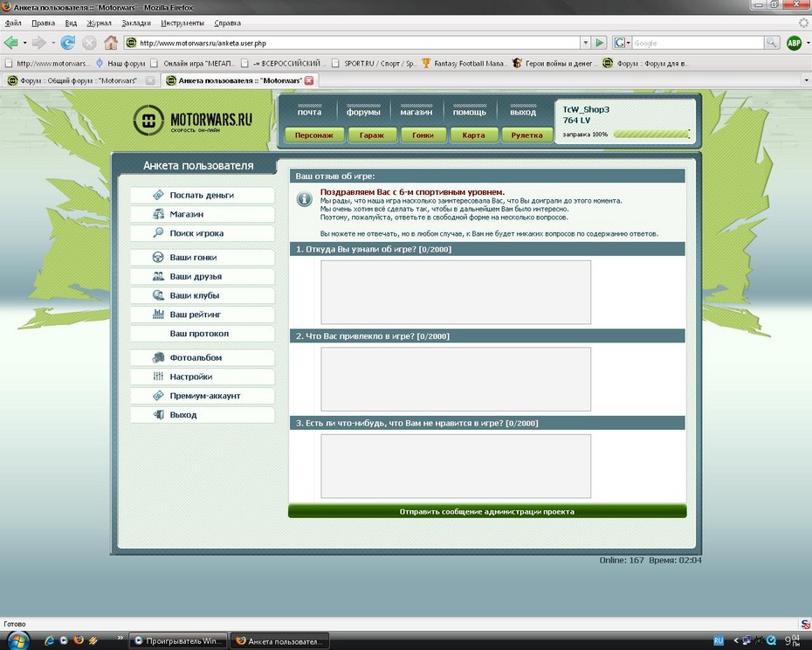The width and height of the screenshot is (812, 650).
Task: Click the answer box under Что Вас привлекло
Action: point(456,379)
